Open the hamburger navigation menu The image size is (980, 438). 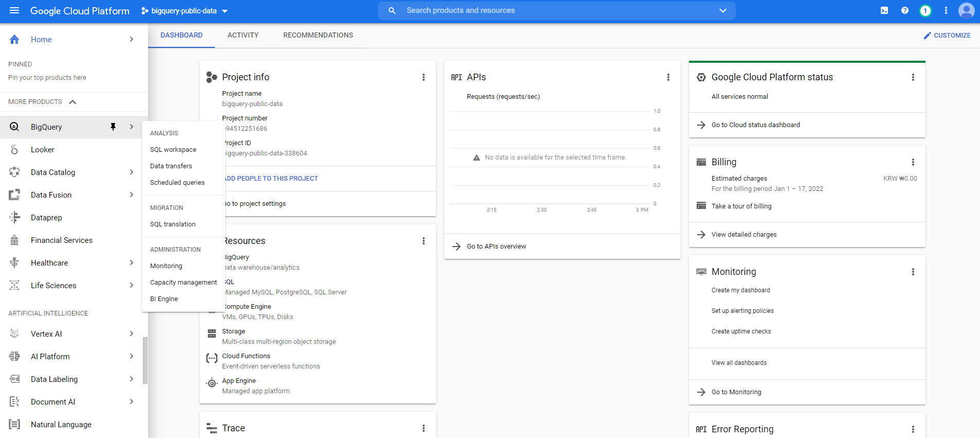point(14,11)
